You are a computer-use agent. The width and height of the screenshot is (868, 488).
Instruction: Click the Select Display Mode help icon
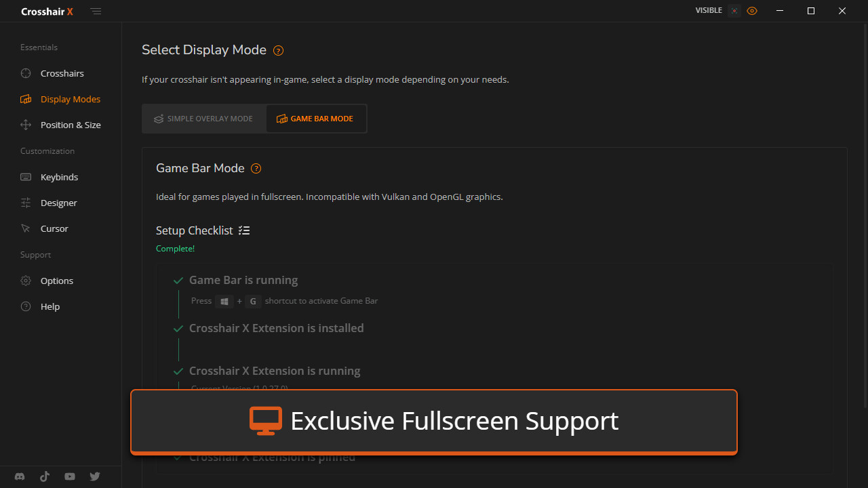tap(278, 51)
